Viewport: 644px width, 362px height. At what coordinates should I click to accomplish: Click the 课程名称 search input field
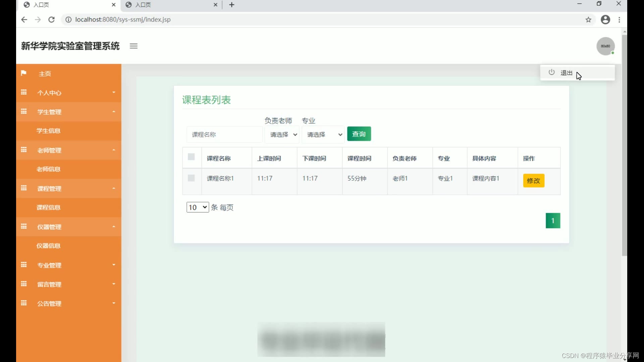click(x=224, y=134)
